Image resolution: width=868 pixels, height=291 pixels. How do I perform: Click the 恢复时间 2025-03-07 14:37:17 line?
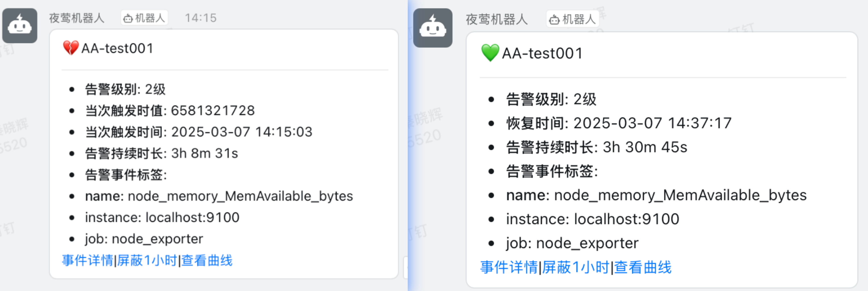619,123
